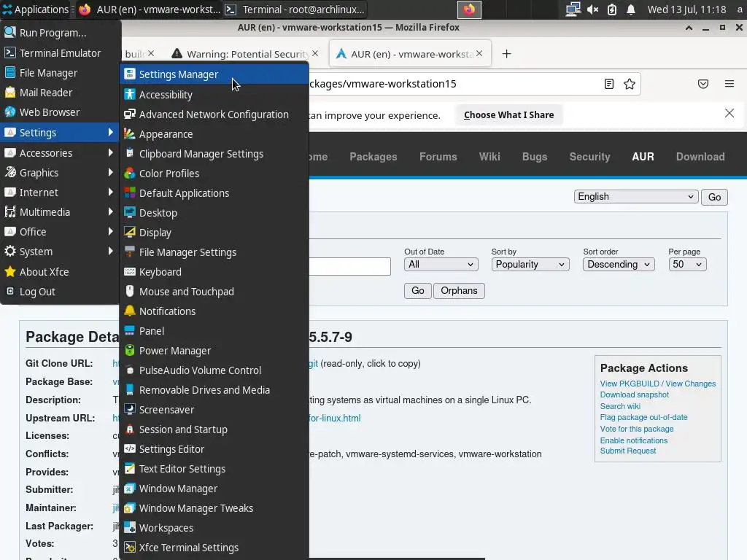The image size is (747, 560).
Task: Click the Session and Startup icon
Action: (x=130, y=429)
